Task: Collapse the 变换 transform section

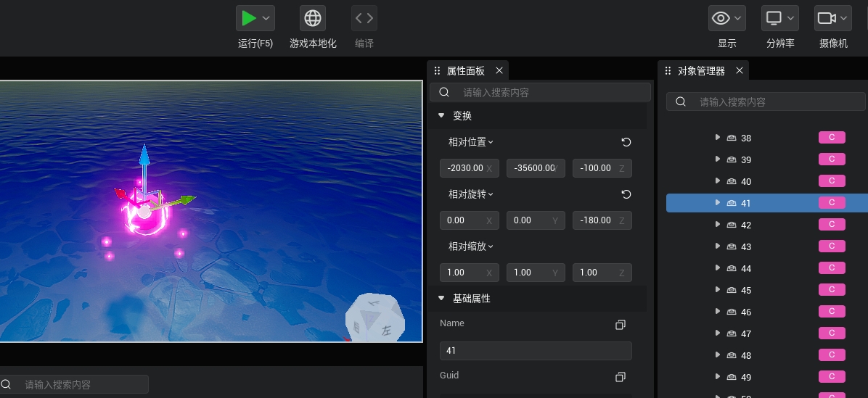Action: tap(441, 116)
